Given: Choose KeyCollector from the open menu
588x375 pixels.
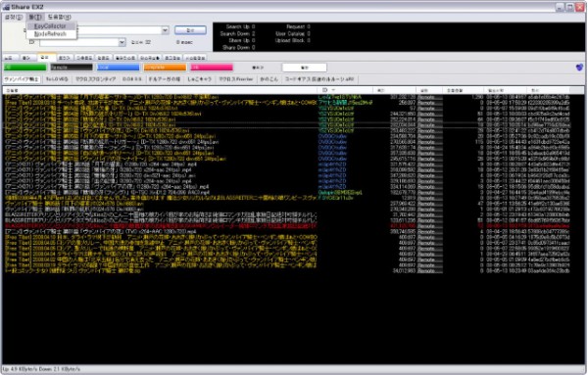Looking at the screenshot, I should (50, 25).
